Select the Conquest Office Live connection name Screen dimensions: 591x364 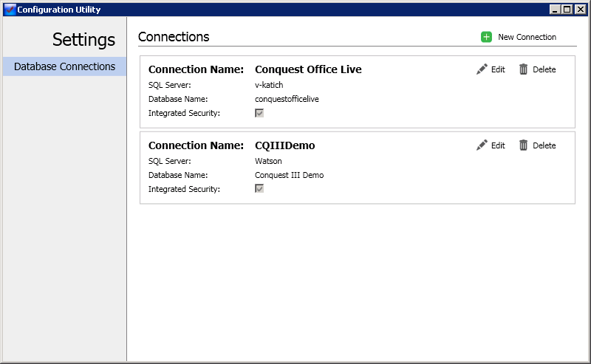[x=308, y=69]
